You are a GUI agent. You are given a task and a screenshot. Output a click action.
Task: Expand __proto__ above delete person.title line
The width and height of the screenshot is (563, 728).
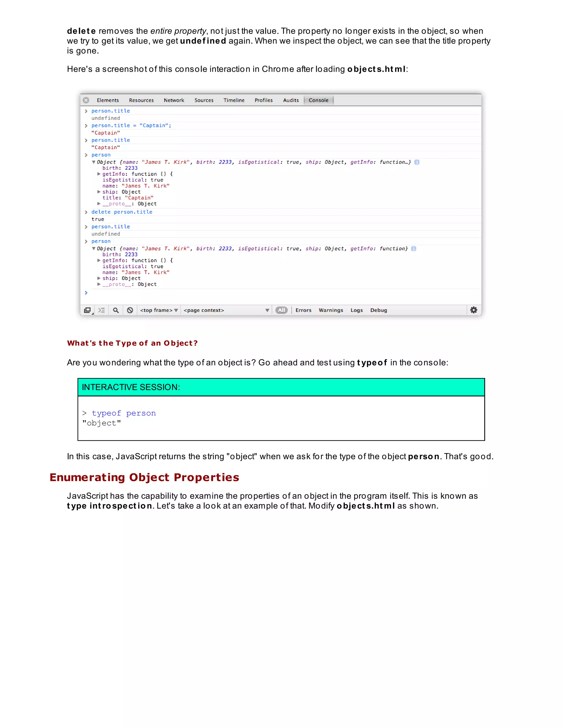pyautogui.click(x=99, y=204)
